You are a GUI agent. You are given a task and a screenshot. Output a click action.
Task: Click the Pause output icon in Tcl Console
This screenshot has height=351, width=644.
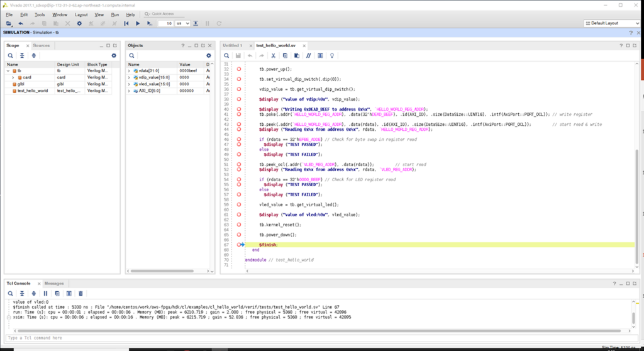pyautogui.click(x=45, y=294)
